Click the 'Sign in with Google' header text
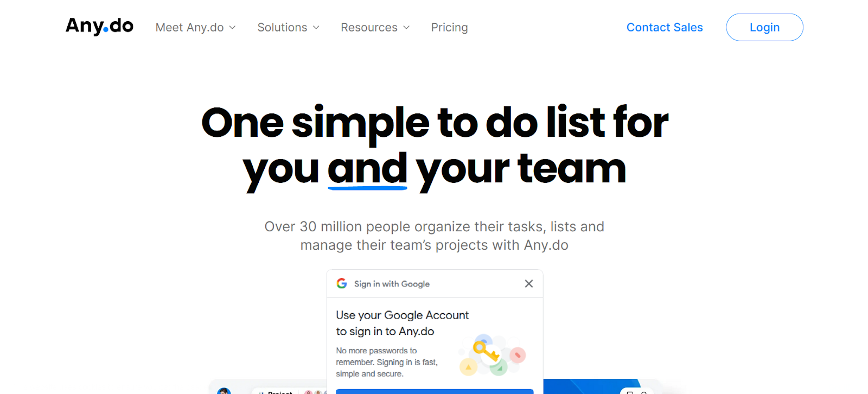 pos(392,284)
